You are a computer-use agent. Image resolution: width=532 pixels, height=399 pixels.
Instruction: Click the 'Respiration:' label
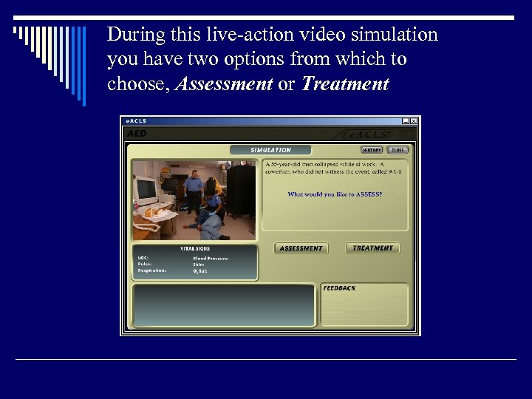151,270
